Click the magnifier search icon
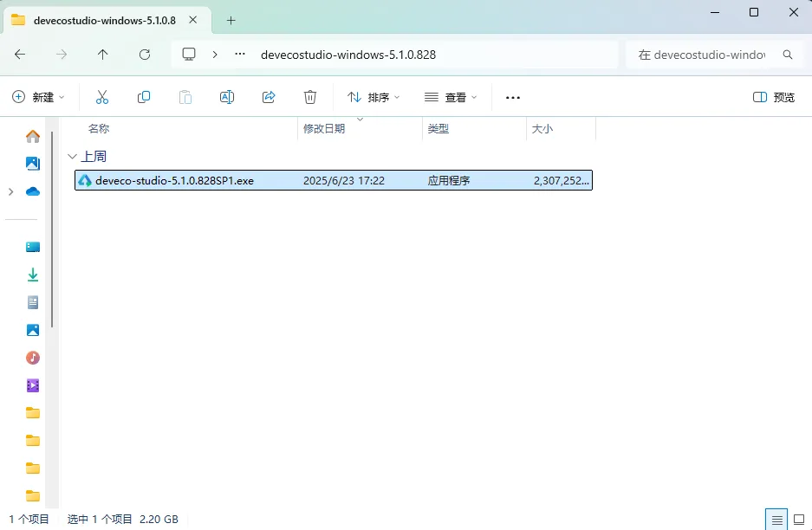 787,55
